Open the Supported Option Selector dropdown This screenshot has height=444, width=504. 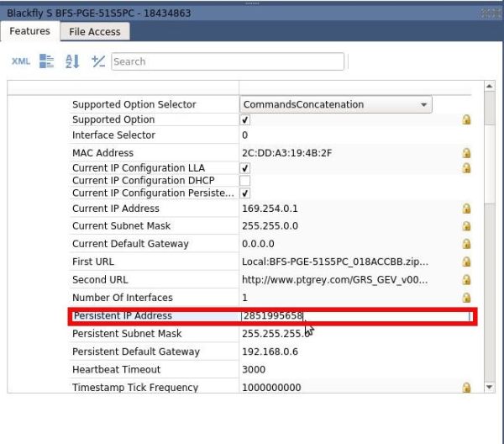pyautogui.click(x=335, y=104)
